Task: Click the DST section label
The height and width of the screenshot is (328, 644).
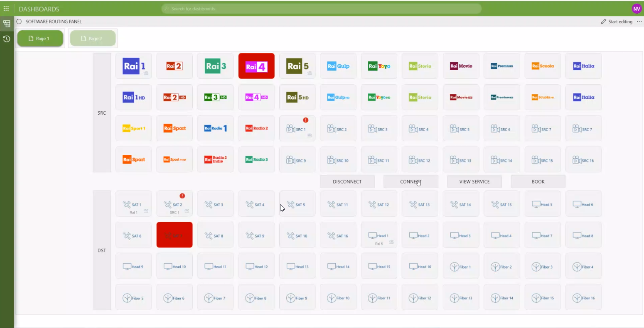Action: coord(102,250)
